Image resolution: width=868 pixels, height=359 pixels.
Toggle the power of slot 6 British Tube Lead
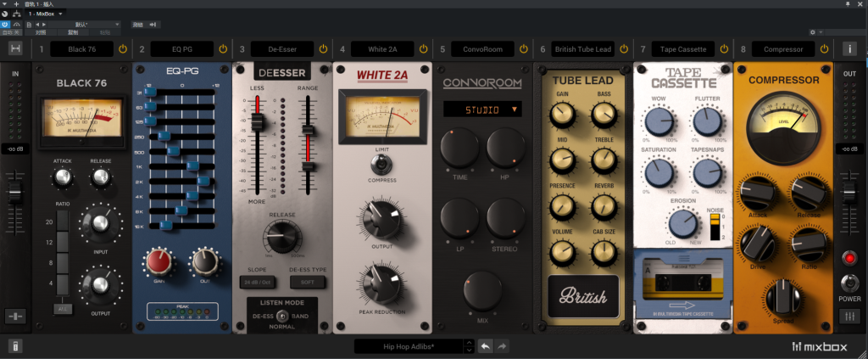point(624,48)
